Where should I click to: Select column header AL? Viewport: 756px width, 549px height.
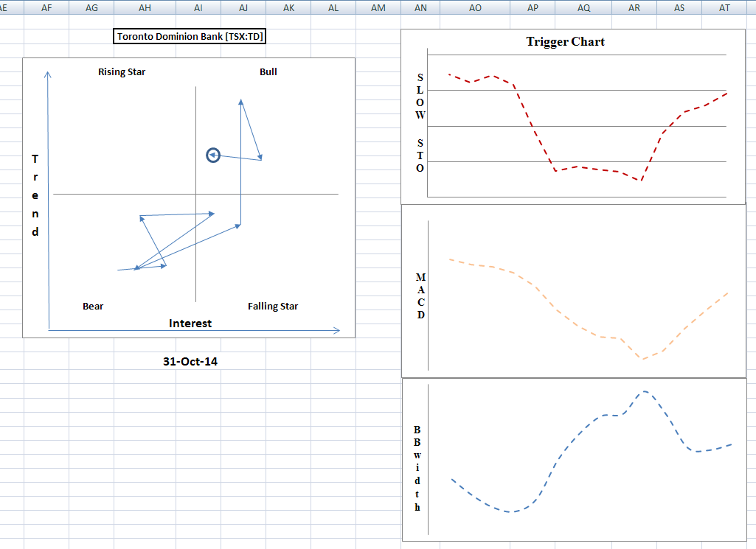333,7
